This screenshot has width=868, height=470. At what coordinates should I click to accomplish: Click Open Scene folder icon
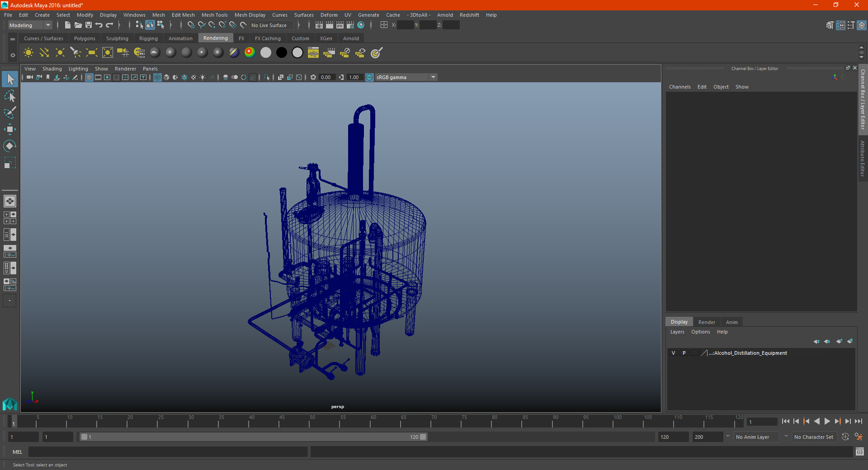tap(78, 25)
